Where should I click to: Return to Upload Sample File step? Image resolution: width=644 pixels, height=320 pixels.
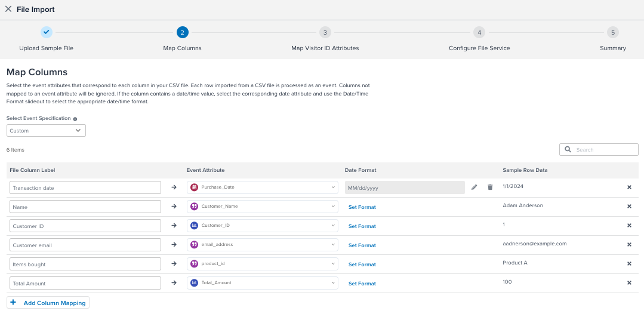click(x=47, y=33)
